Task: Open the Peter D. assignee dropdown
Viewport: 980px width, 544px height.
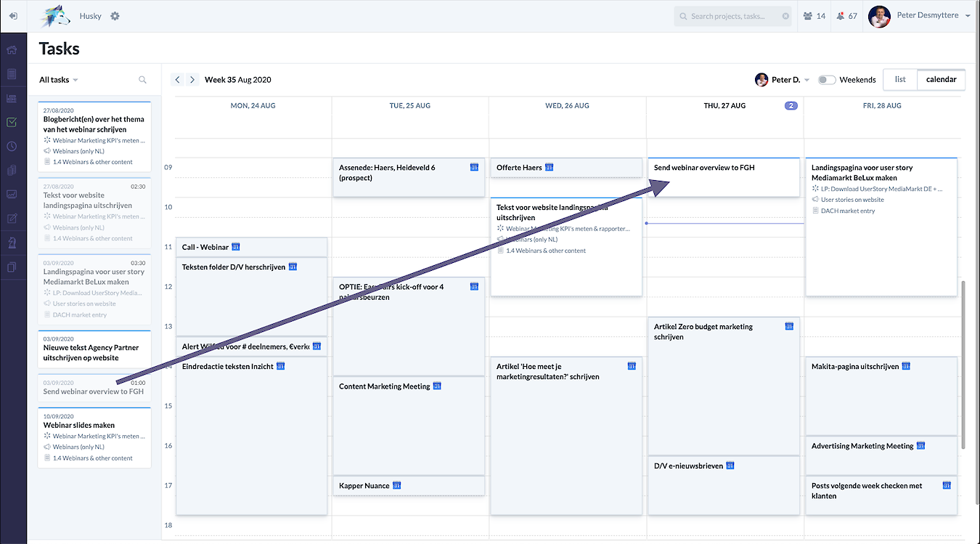Action: (x=783, y=80)
